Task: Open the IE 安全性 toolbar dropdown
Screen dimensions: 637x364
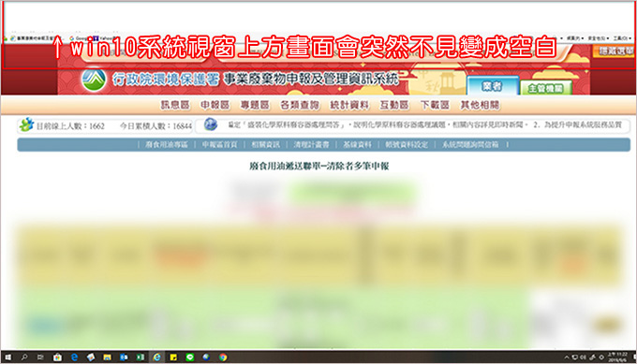Action: [598, 38]
